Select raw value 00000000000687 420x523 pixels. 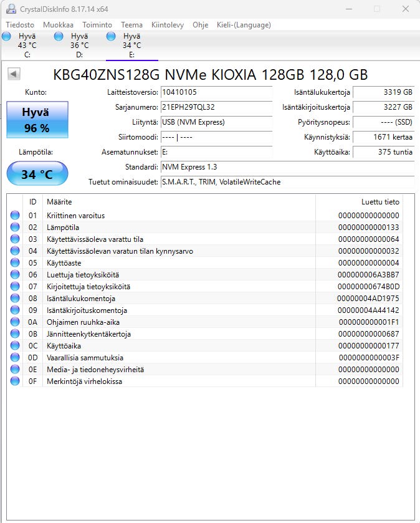point(368,334)
